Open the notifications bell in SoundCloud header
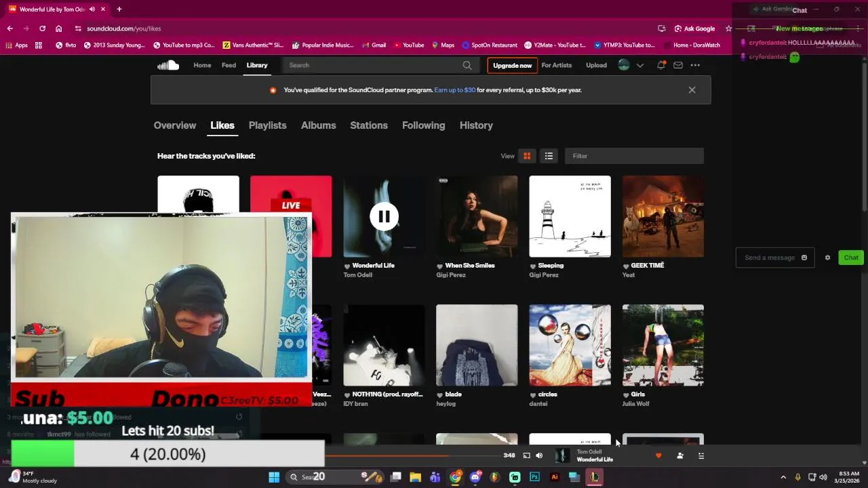The height and width of the screenshot is (488, 868). pos(660,65)
